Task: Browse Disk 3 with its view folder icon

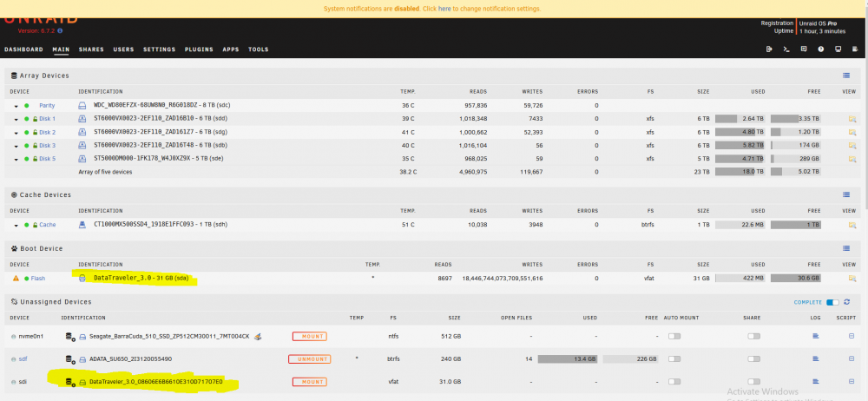Action: coord(852,145)
